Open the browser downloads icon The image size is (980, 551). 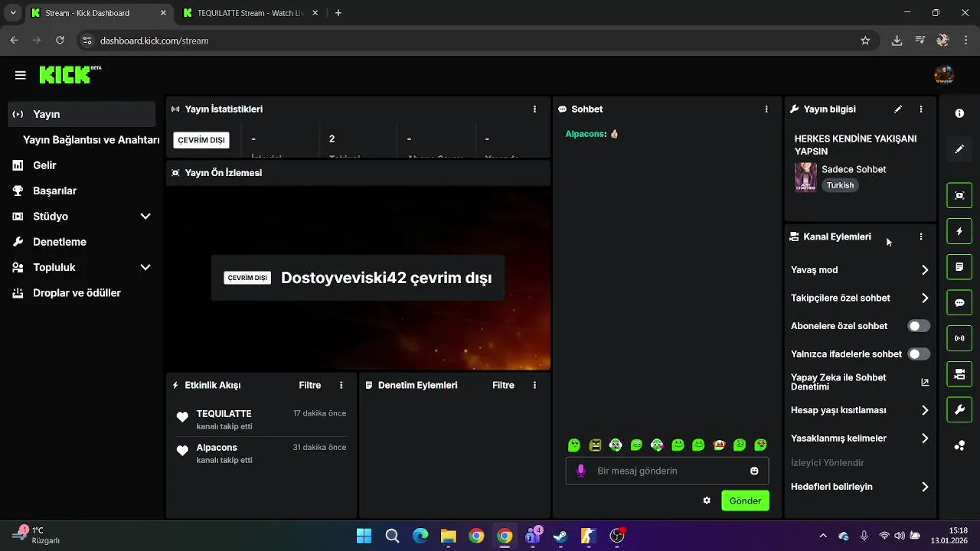[x=897, y=41]
